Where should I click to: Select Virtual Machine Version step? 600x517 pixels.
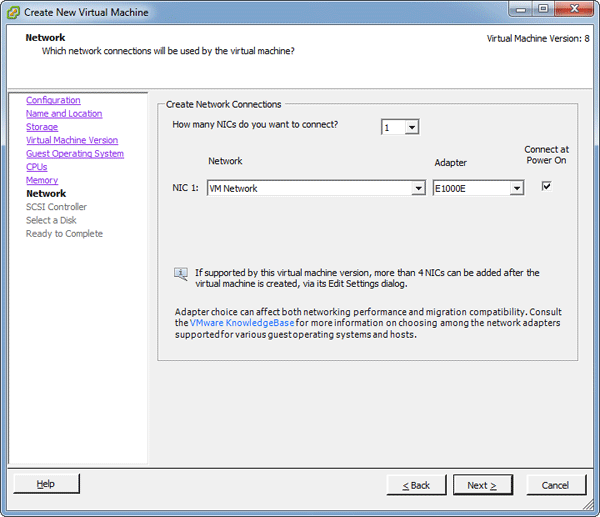coord(72,141)
